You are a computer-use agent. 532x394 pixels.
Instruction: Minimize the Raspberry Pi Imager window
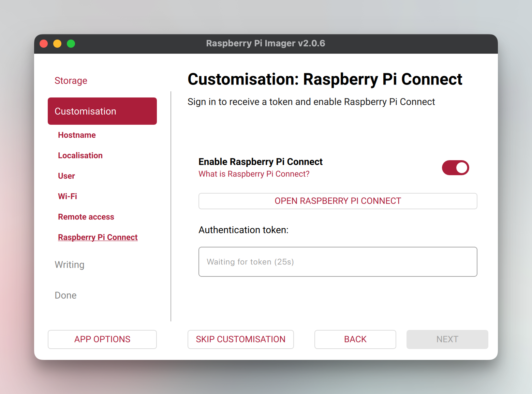[57, 44]
